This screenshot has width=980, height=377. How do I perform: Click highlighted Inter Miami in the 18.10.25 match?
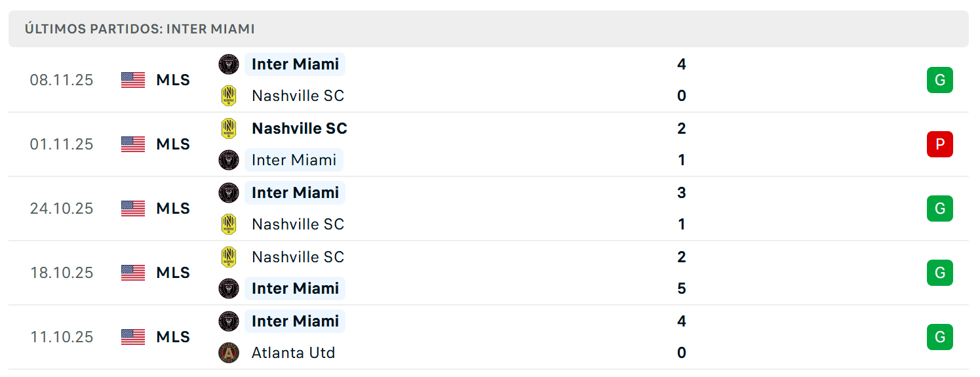295,288
